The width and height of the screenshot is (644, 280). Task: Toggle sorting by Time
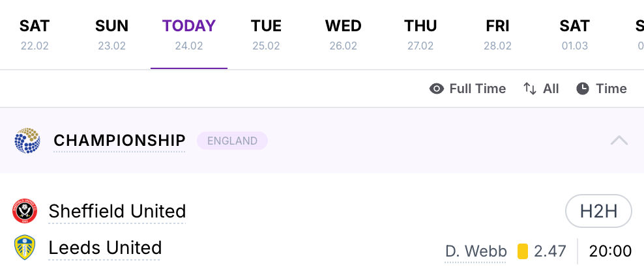601,89
